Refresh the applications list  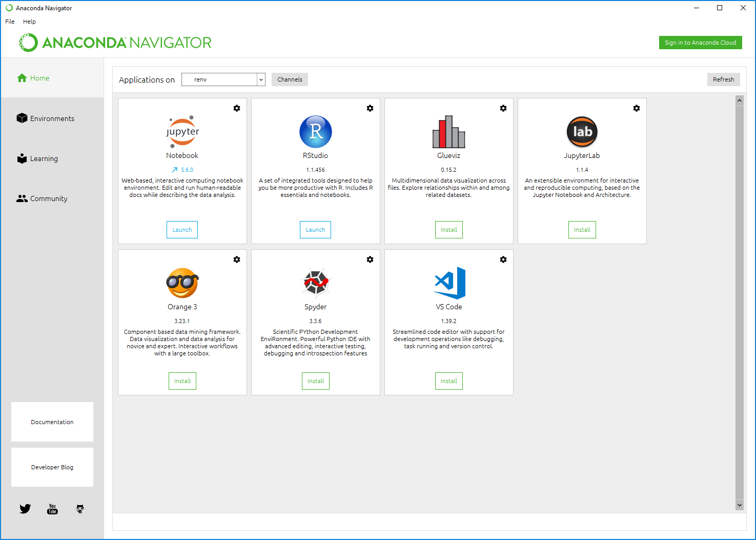723,79
